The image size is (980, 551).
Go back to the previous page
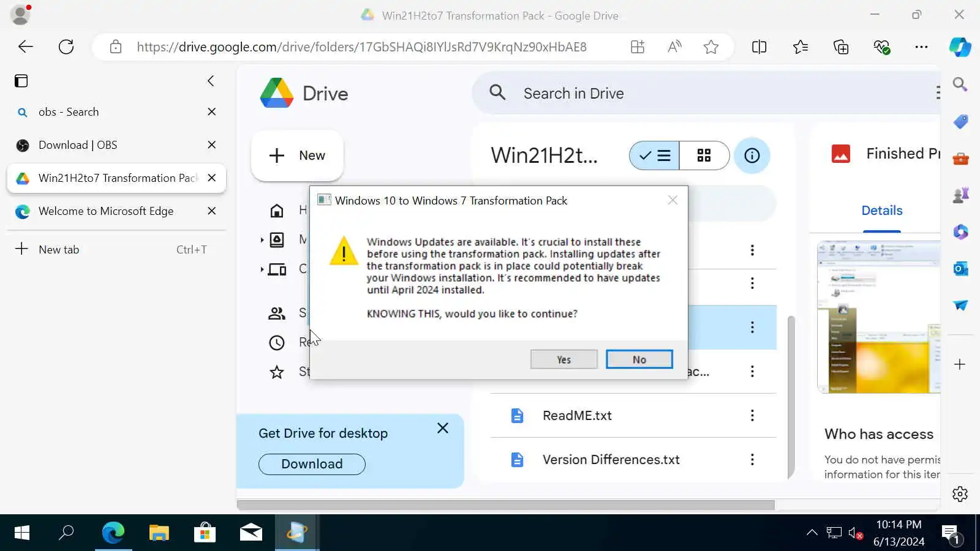point(25,47)
